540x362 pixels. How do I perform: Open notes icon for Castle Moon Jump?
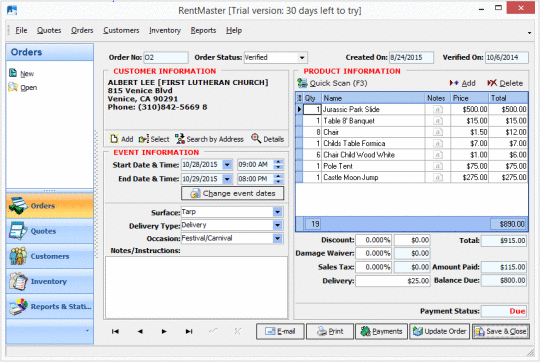tap(437, 178)
